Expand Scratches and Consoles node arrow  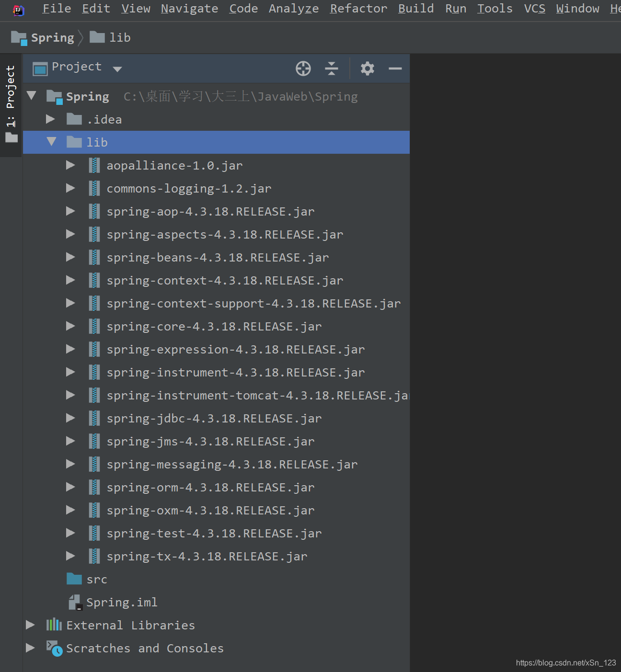click(x=30, y=648)
